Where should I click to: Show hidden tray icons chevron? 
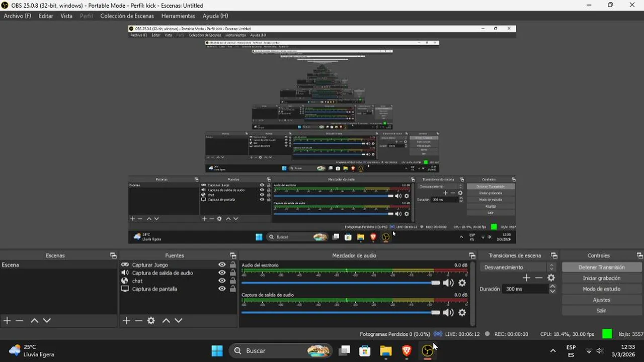[553, 350]
